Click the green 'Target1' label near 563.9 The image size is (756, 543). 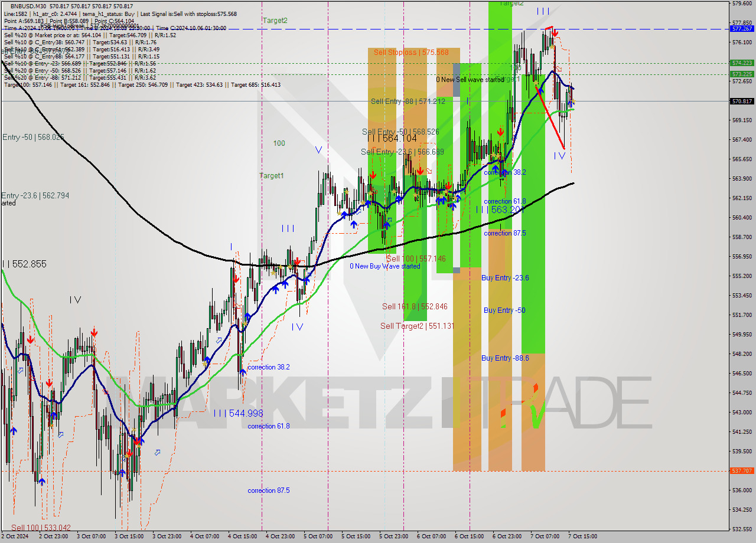coord(272,176)
